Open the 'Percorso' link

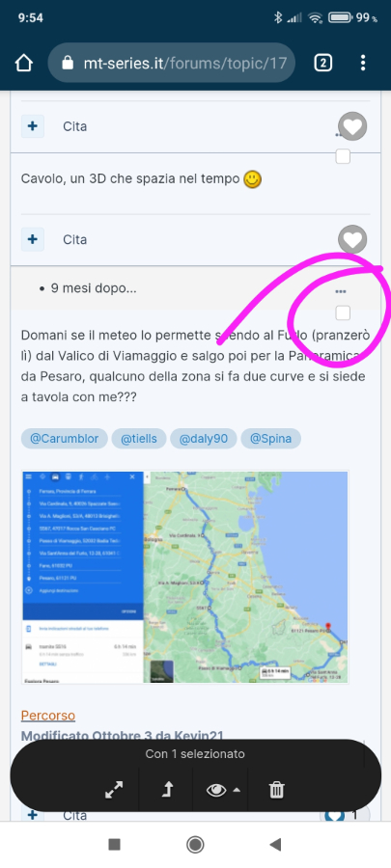48,716
